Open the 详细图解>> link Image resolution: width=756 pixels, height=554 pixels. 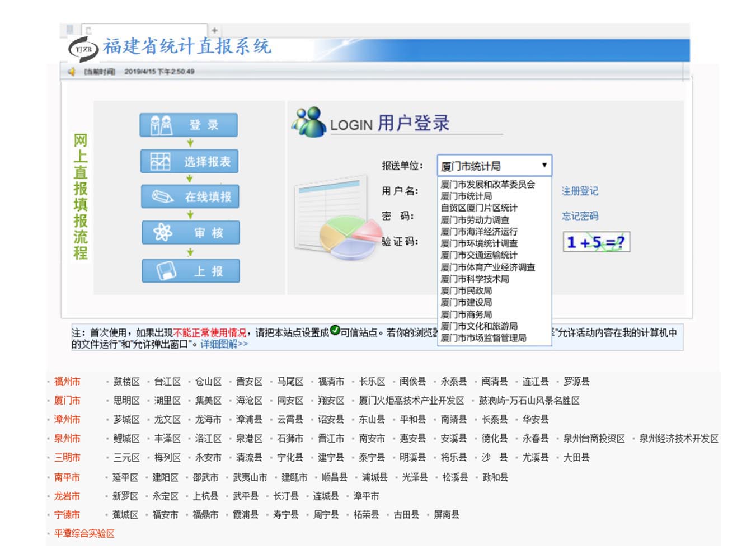[224, 344]
